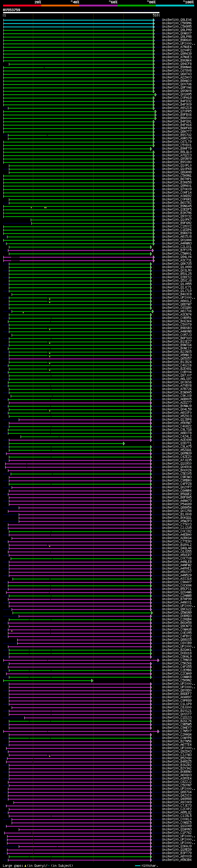Open UniRef100_C5VVT9 hit
197x868 pixels.
[177, 325]
